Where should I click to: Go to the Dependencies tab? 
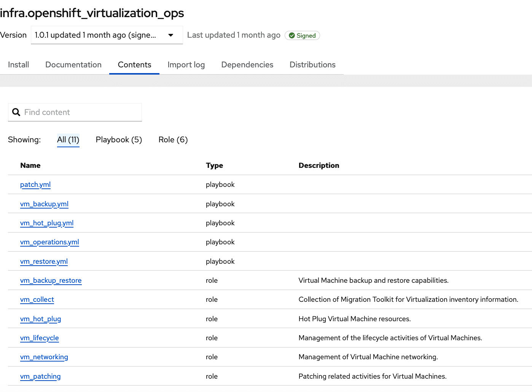(x=247, y=65)
